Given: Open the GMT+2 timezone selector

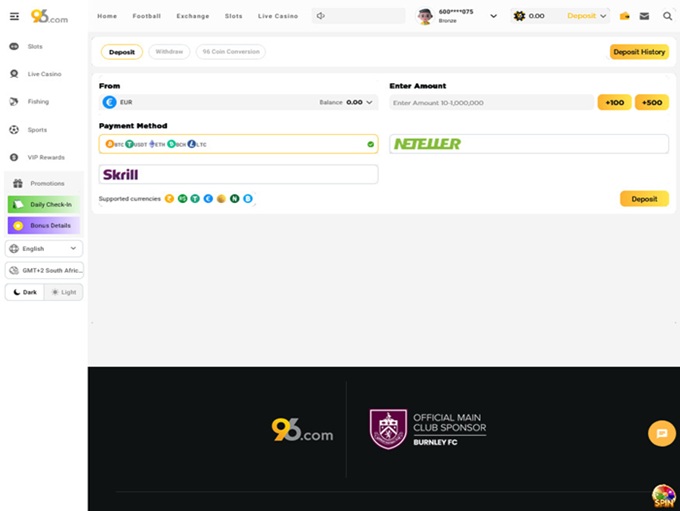Looking at the screenshot, I should pos(44,270).
